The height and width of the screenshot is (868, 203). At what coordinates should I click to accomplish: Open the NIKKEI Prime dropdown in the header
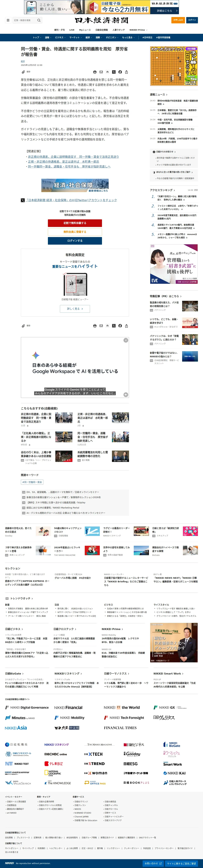(138, 30)
